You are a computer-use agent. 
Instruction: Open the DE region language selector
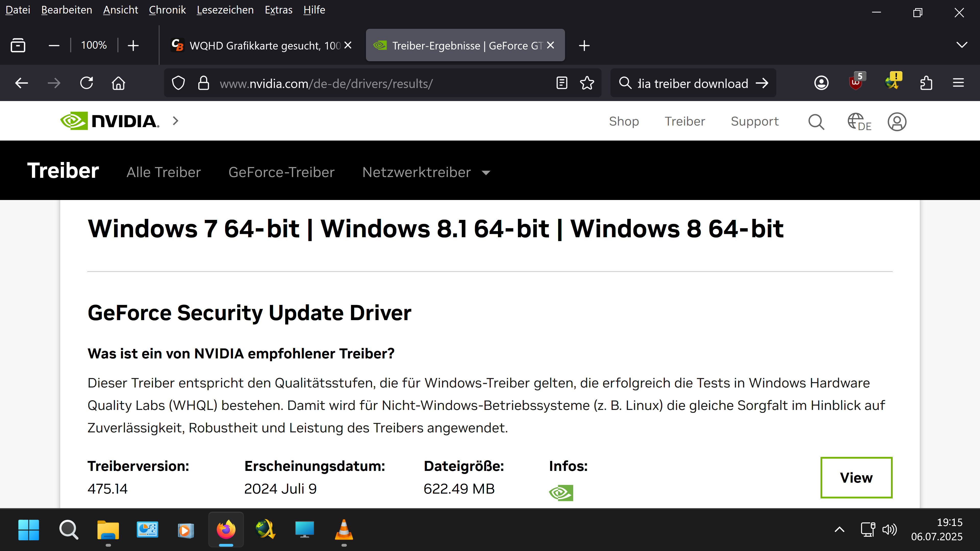[x=859, y=122]
